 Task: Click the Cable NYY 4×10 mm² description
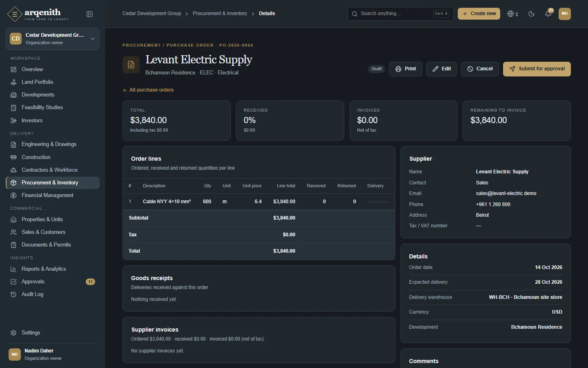click(x=167, y=202)
